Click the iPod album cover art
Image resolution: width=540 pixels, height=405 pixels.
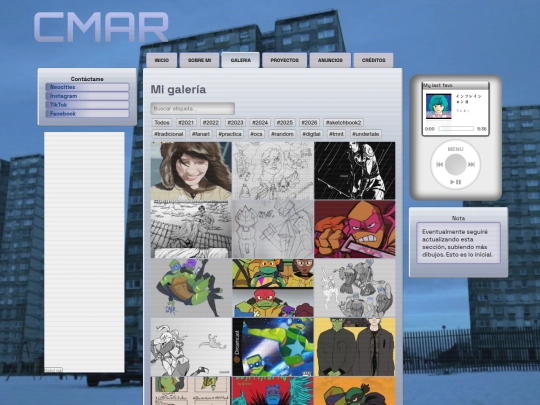pos(439,106)
